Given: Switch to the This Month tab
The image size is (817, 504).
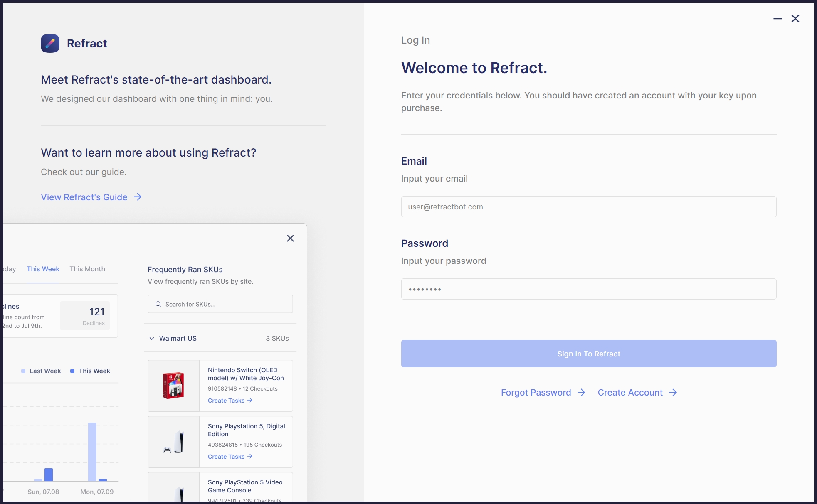Looking at the screenshot, I should (x=87, y=269).
